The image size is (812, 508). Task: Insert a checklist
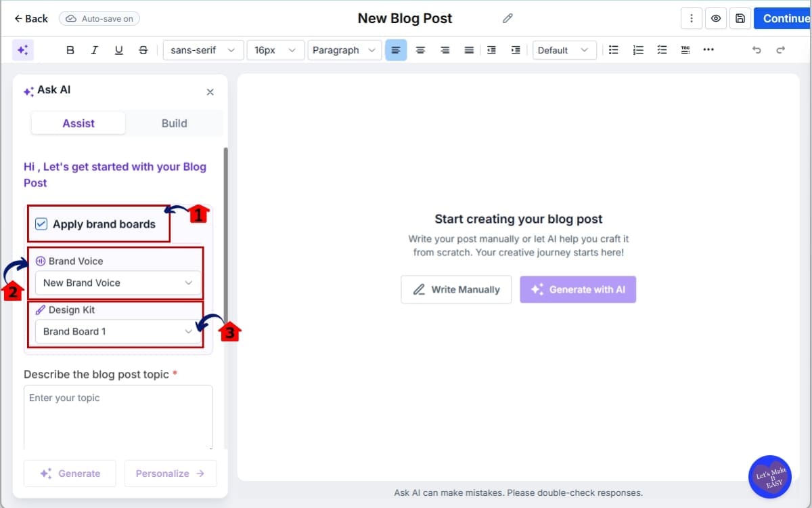[x=662, y=50]
